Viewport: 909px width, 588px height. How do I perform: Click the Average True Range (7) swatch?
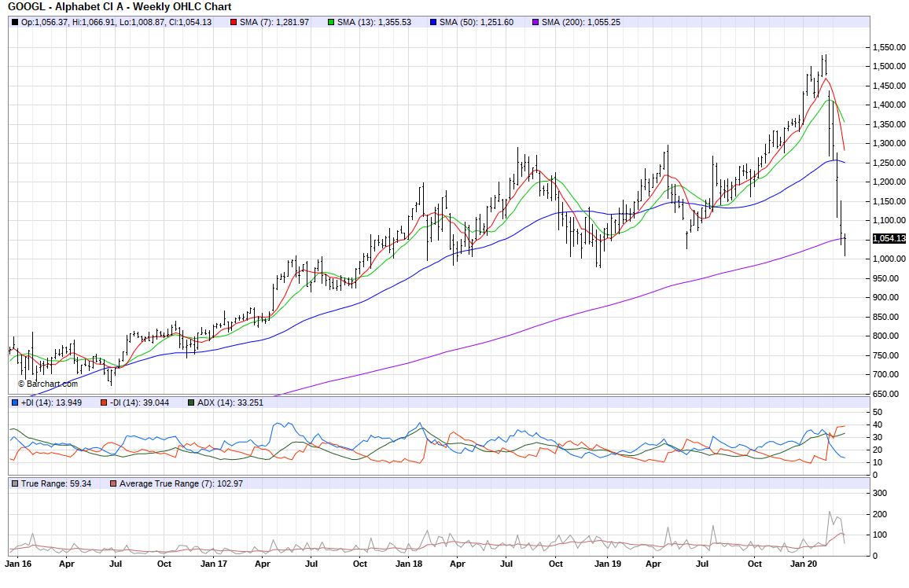113,483
